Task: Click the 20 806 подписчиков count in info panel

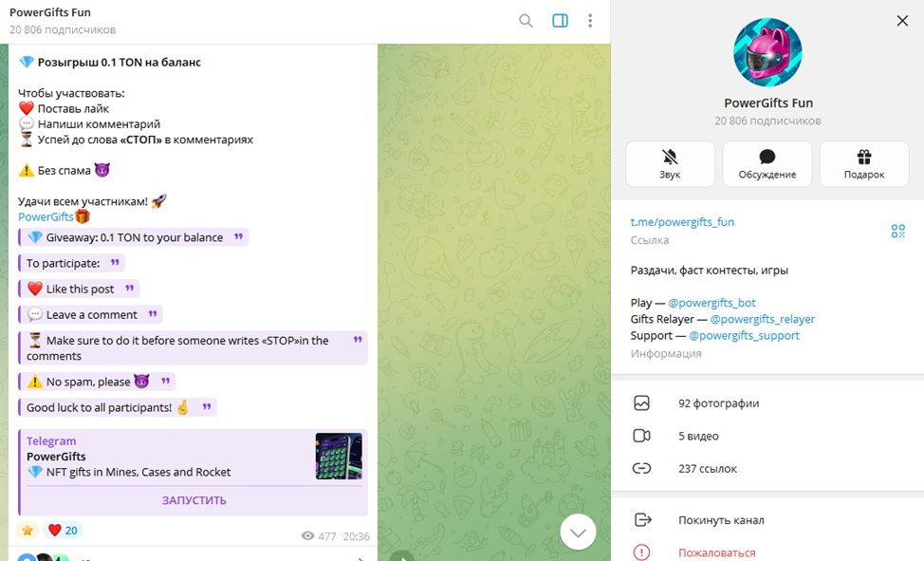Action: pyautogui.click(x=767, y=121)
